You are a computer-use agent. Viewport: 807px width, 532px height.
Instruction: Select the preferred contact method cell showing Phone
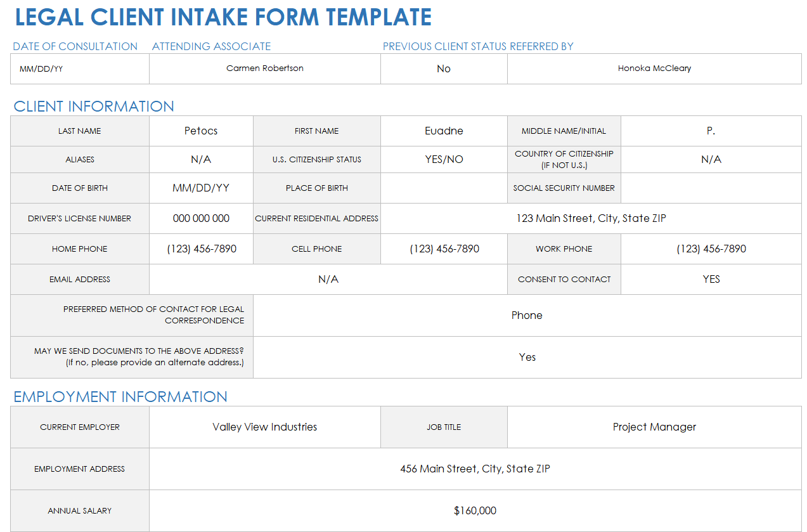[527, 315]
